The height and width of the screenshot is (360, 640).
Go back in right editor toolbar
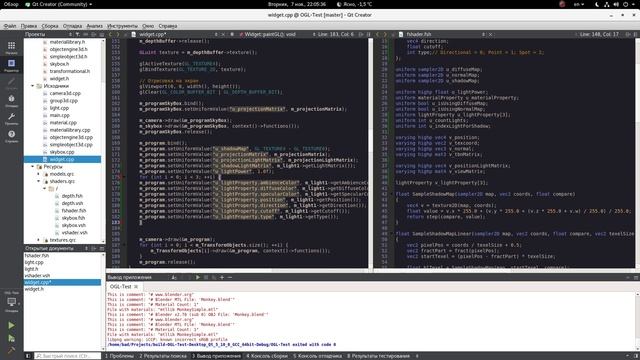[378, 34]
